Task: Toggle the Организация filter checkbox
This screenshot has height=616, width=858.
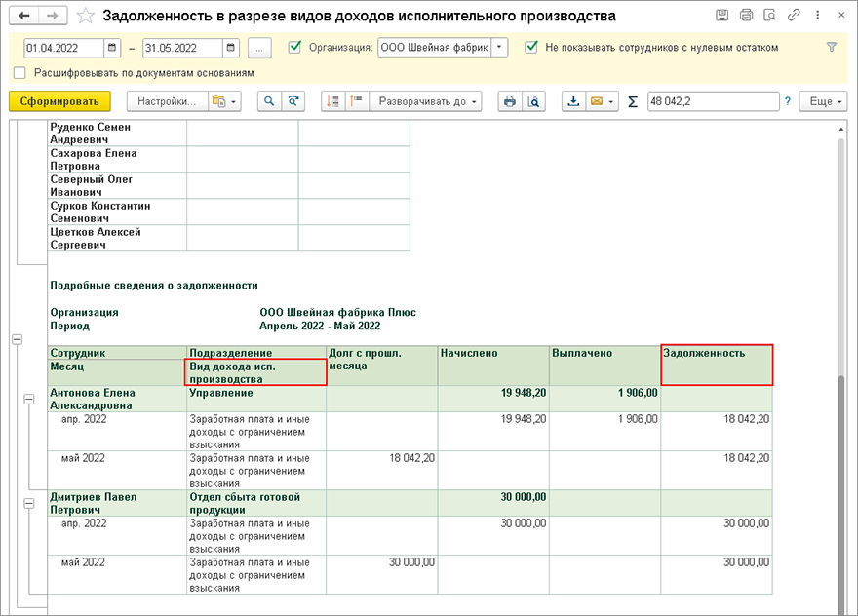Action: 294,47
